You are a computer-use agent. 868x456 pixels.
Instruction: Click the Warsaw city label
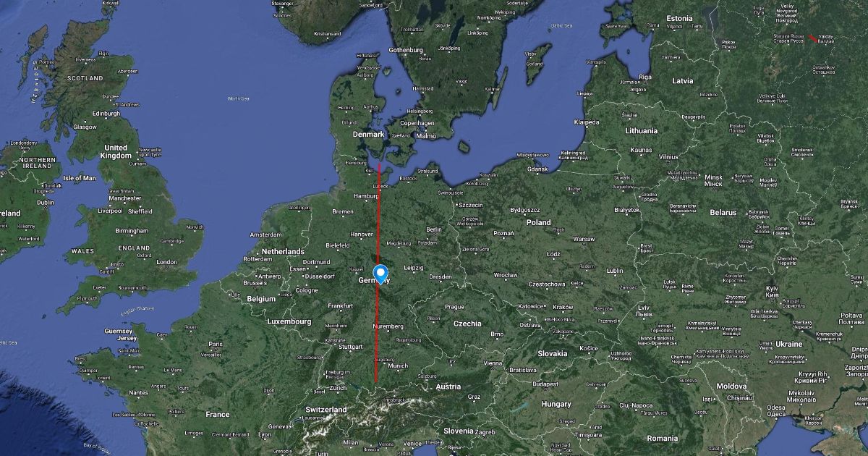pyautogui.click(x=584, y=239)
